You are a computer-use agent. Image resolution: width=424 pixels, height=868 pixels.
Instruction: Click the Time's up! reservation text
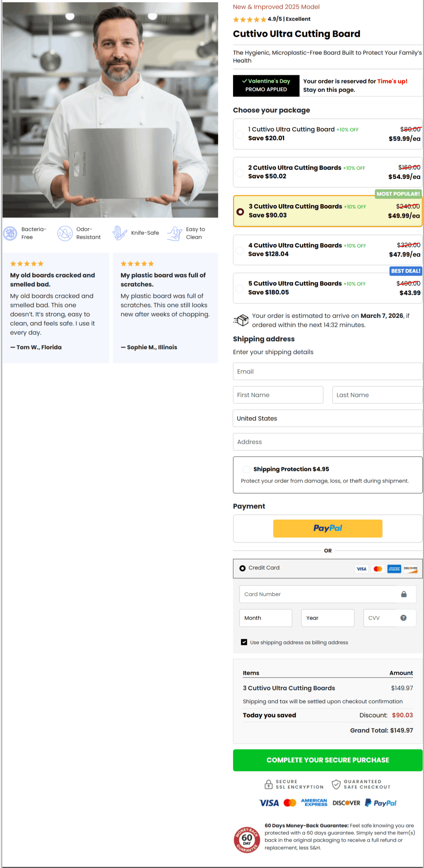tap(392, 81)
